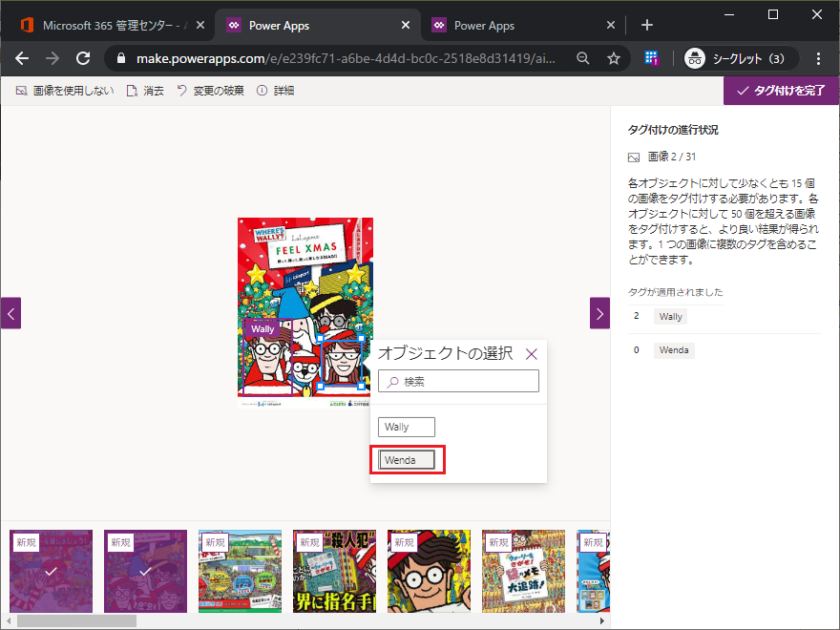Image resolution: width=840 pixels, height=630 pixels.
Task: Click top-right handle of blue selection box
Action: tap(362, 339)
